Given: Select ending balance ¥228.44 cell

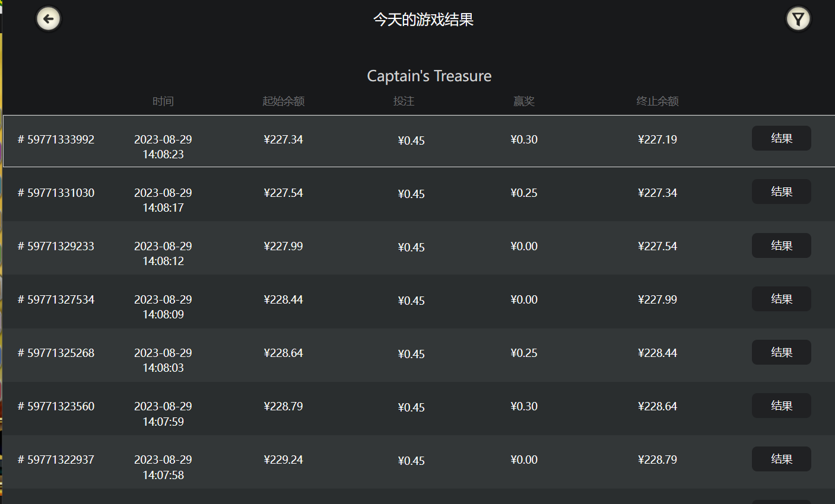Looking at the screenshot, I should (658, 353).
